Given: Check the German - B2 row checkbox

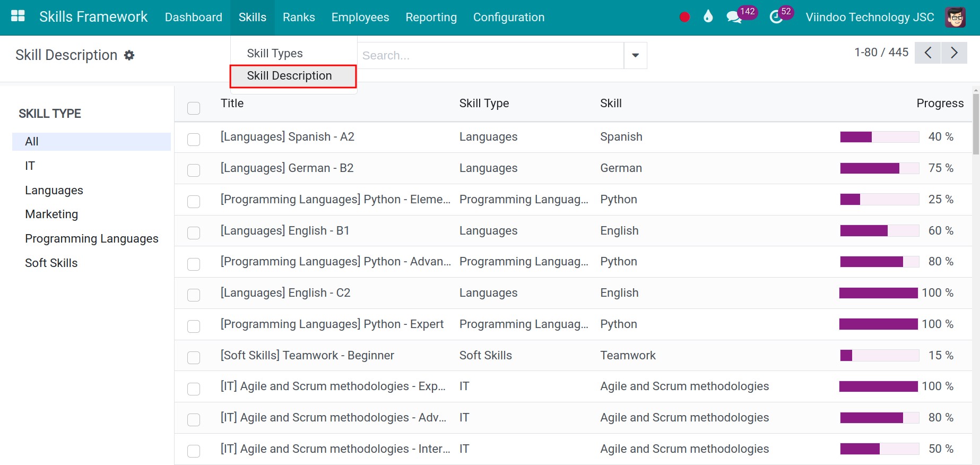Looking at the screenshot, I should click(194, 170).
